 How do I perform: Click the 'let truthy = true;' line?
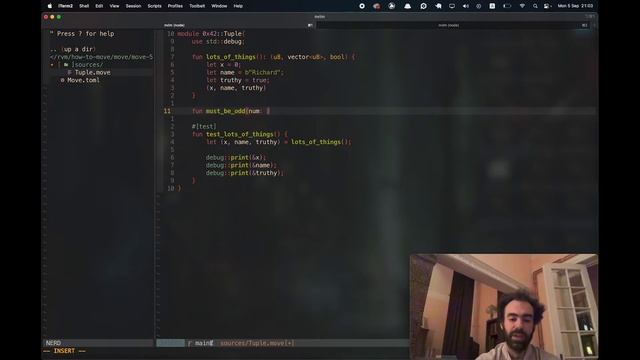[x=238, y=80]
